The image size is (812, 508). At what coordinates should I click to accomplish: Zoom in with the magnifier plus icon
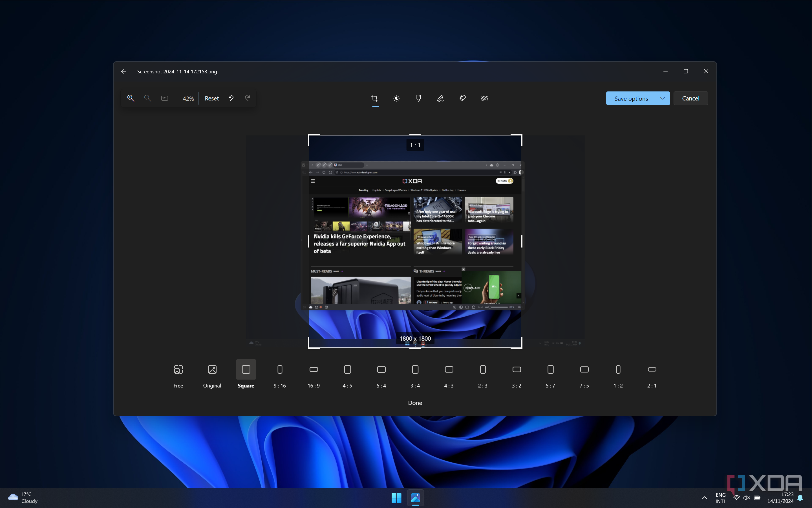tap(131, 98)
